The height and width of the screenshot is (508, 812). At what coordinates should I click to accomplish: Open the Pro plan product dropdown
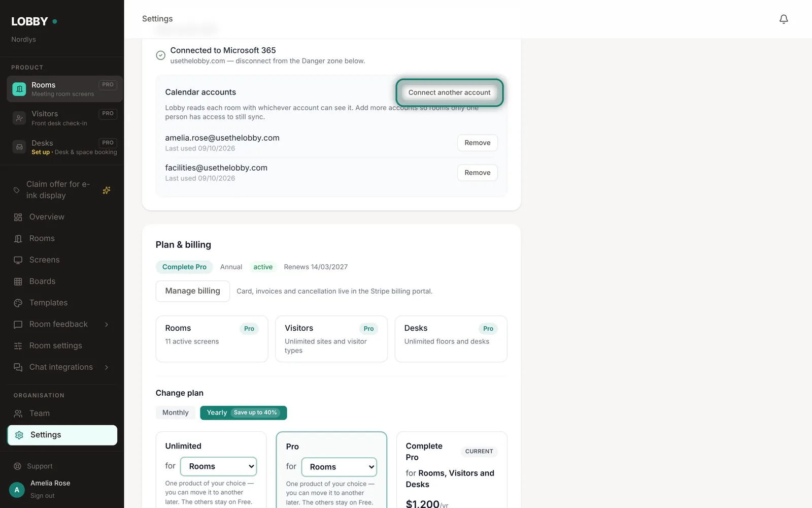point(339,467)
